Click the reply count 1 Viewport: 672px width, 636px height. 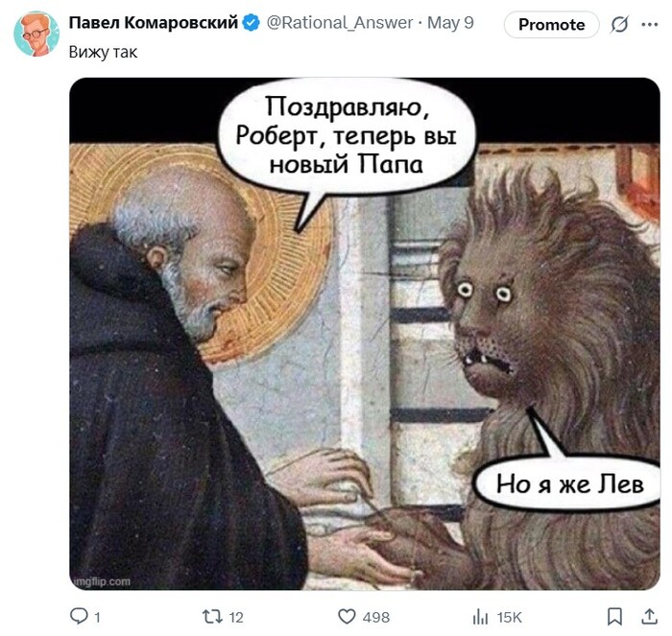point(97,617)
